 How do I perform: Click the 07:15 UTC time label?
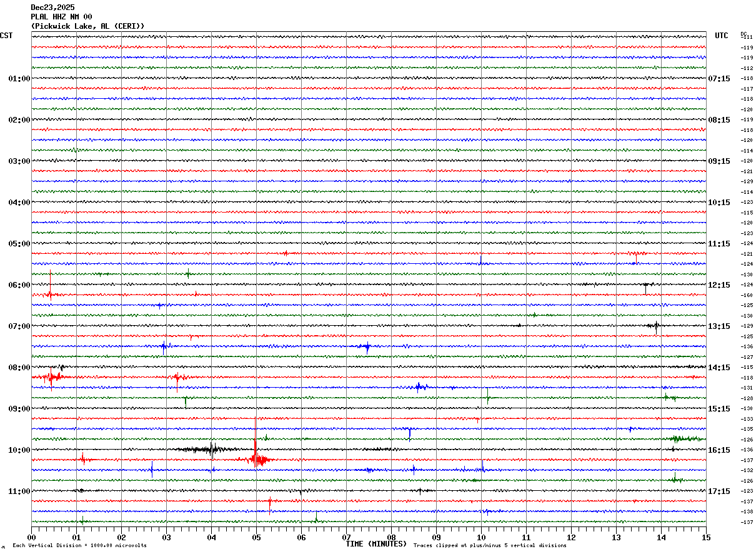tap(719, 79)
